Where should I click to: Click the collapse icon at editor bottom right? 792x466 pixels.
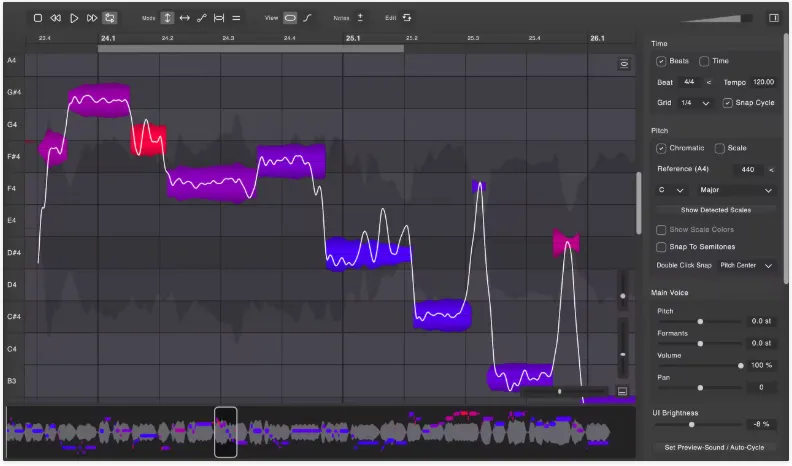point(622,391)
